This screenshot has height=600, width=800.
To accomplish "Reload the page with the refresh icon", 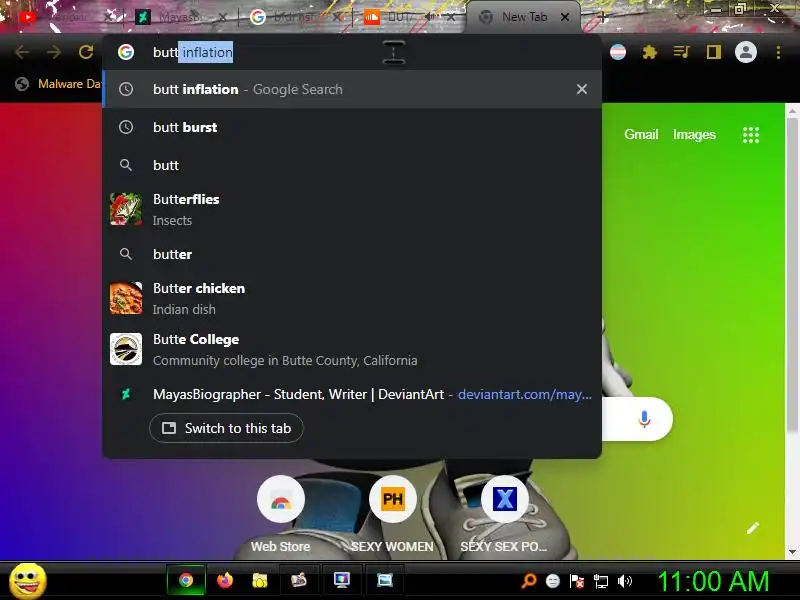I will [86, 52].
